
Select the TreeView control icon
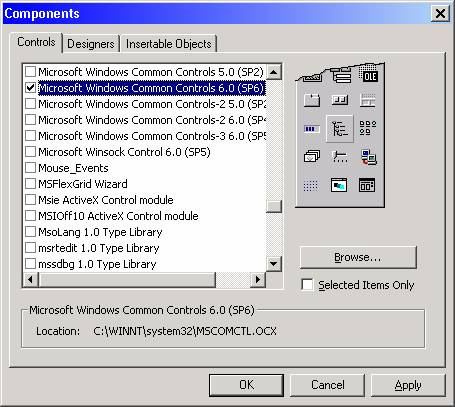340,129
